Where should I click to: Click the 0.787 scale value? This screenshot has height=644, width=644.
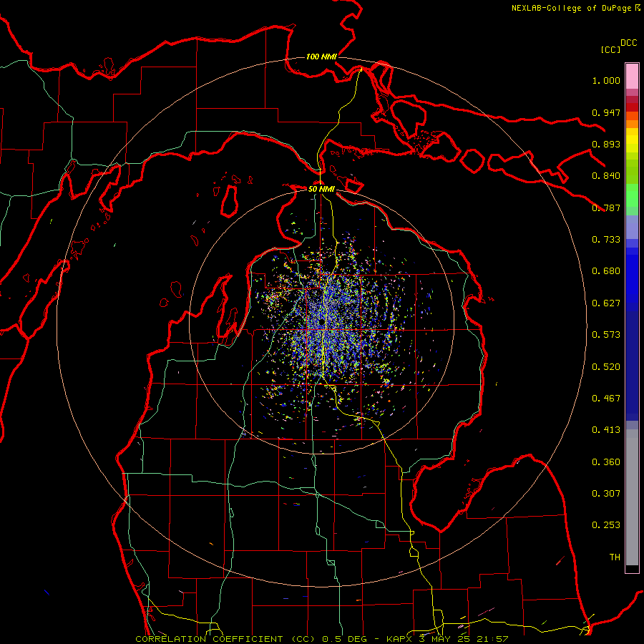tap(606, 208)
